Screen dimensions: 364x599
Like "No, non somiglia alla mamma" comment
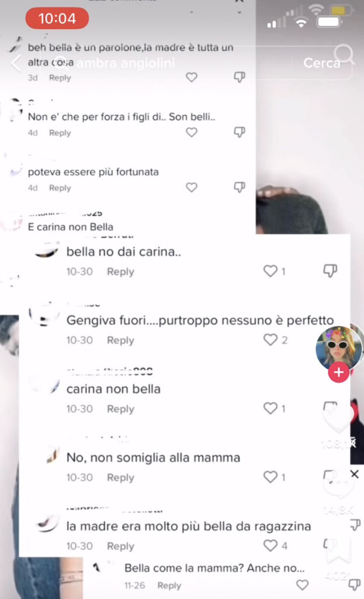click(x=270, y=477)
